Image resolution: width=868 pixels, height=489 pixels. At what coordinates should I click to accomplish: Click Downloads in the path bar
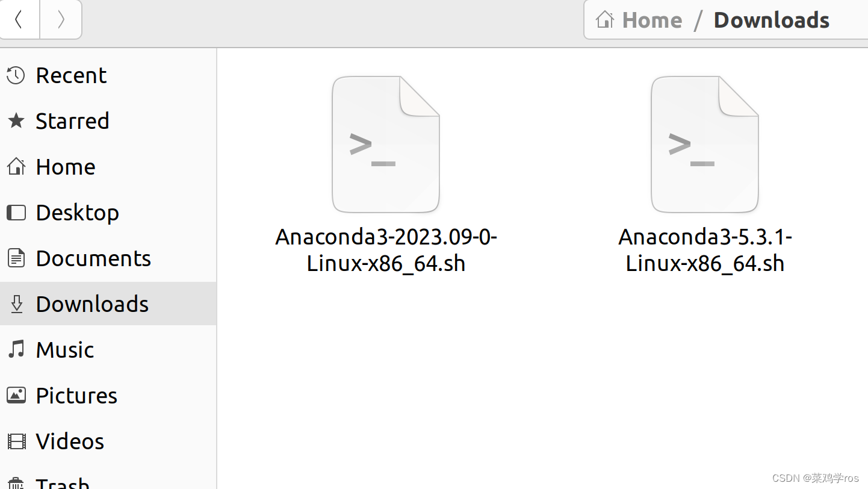point(771,19)
